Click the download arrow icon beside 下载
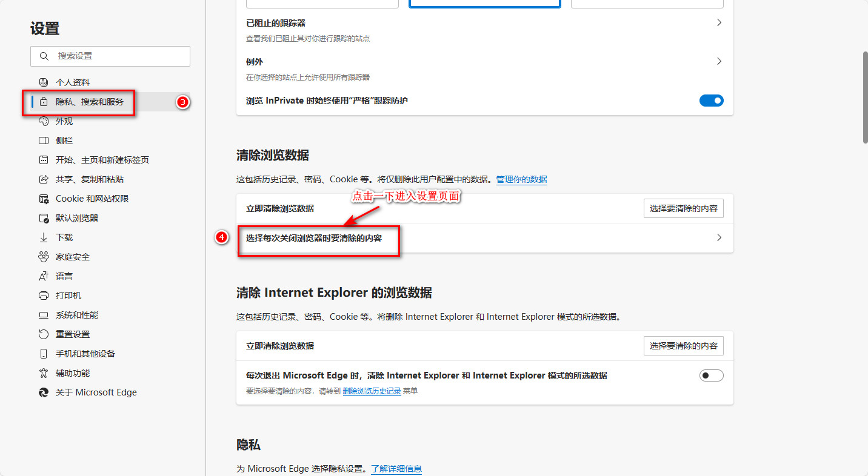 pyautogui.click(x=43, y=237)
